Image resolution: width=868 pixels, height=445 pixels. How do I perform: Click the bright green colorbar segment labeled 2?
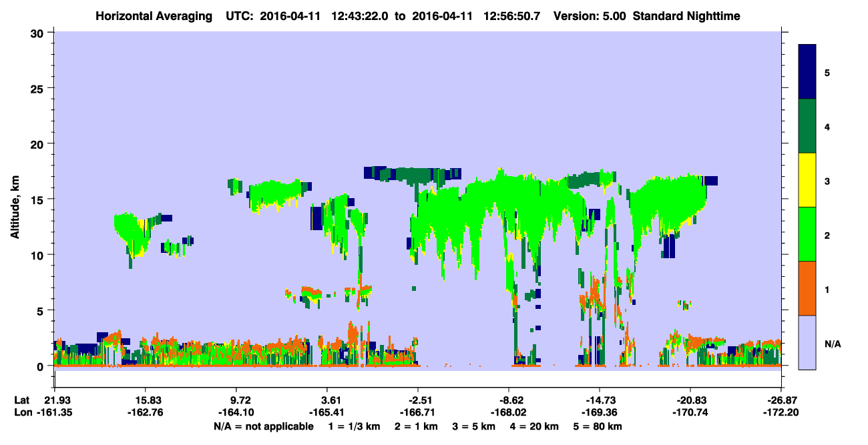point(807,234)
